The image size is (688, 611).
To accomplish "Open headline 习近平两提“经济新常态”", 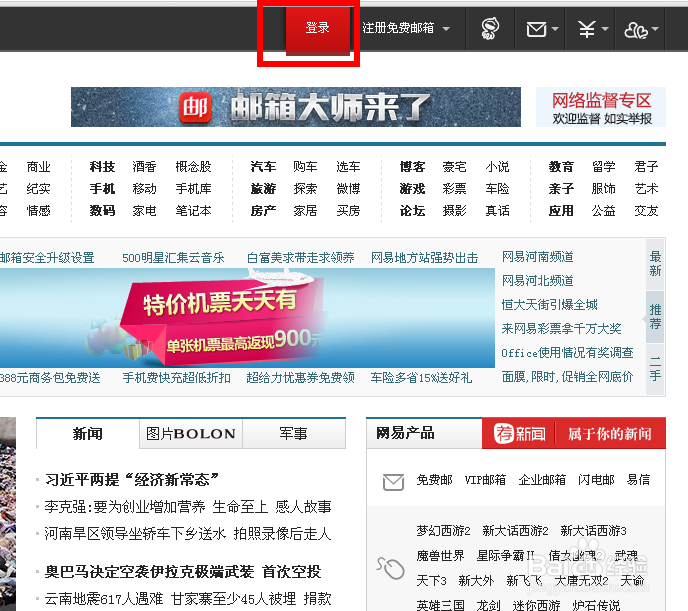I will click(x=132, y=479).
